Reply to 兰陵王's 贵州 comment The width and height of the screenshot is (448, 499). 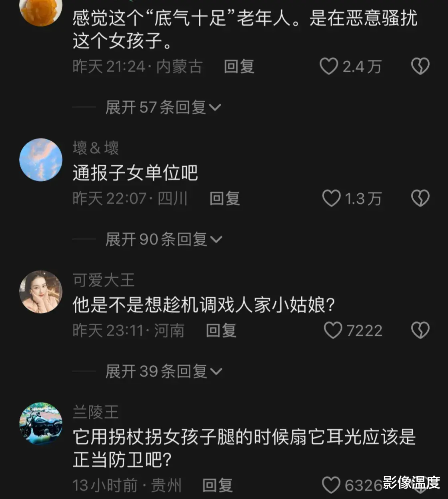(217, 485)
